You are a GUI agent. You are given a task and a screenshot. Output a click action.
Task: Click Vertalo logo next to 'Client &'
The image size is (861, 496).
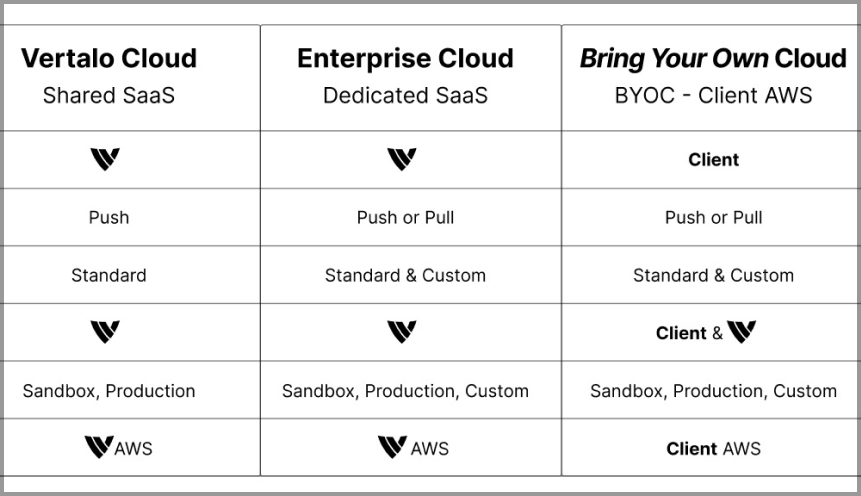coord(741,332)
